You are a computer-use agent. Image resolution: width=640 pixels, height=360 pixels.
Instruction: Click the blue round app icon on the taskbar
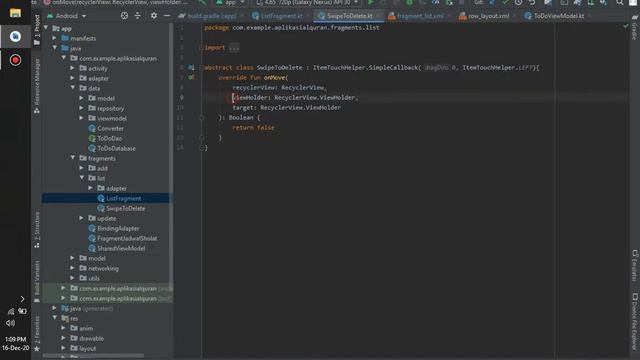click(x=15, y=36)
